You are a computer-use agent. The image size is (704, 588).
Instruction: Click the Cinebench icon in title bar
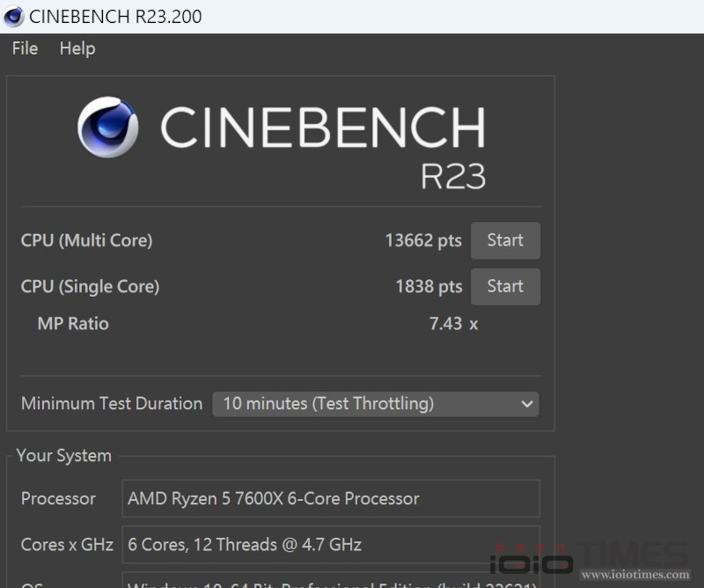pos(13,17)
